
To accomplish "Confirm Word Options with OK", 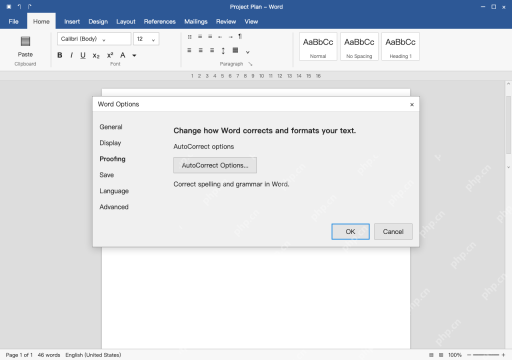I will (350, 232).
